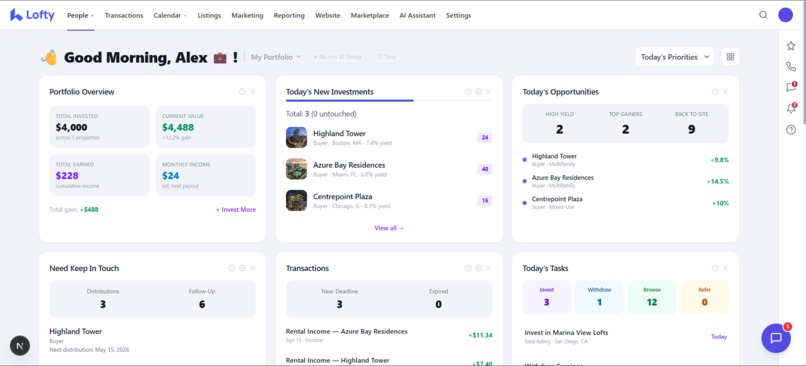Click the 40 badge for Azure Bay Residences
The image size is (806, 366).
point(485,169)
